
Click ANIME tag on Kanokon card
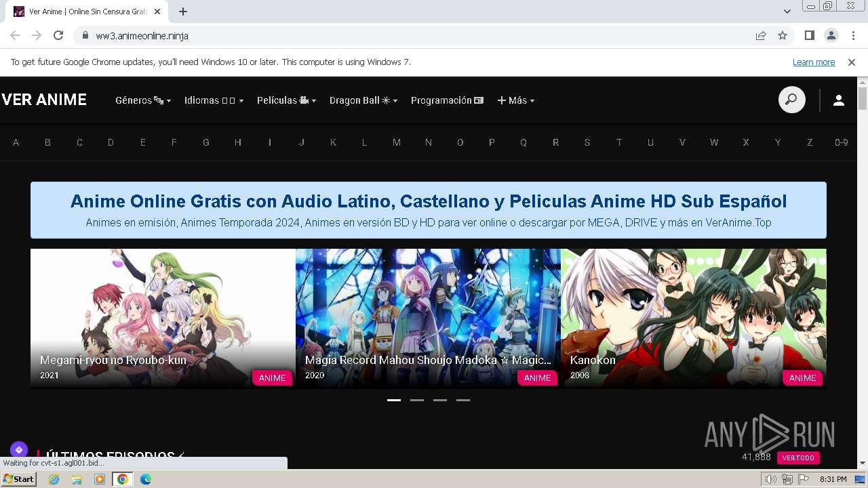[802, 378]
